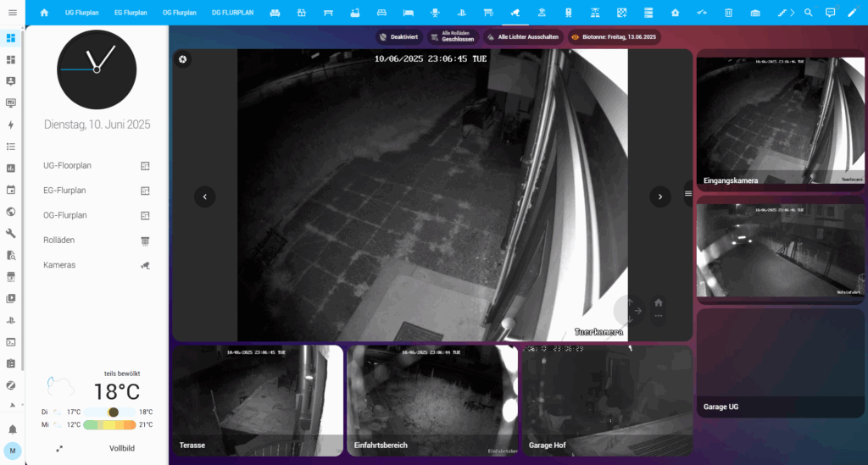Open the hamburger sidebar menu
The image size is (868, 465).
coord(12,13)
